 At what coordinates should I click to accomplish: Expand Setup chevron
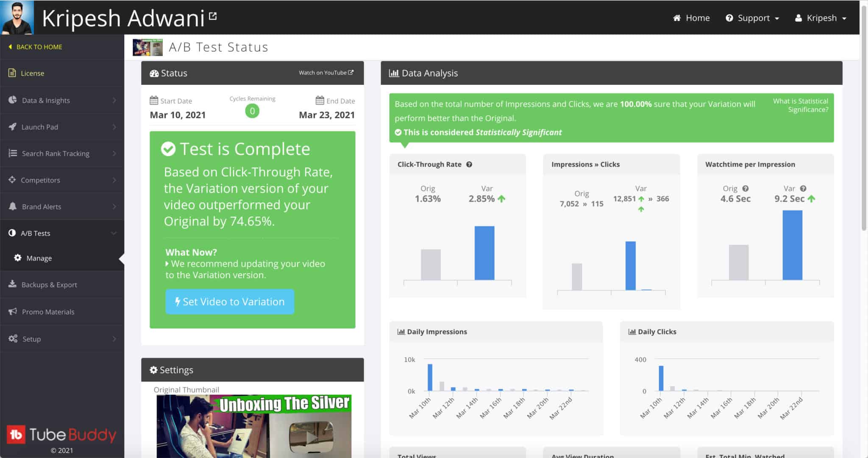pyautogui.click(x=114, y=338)
